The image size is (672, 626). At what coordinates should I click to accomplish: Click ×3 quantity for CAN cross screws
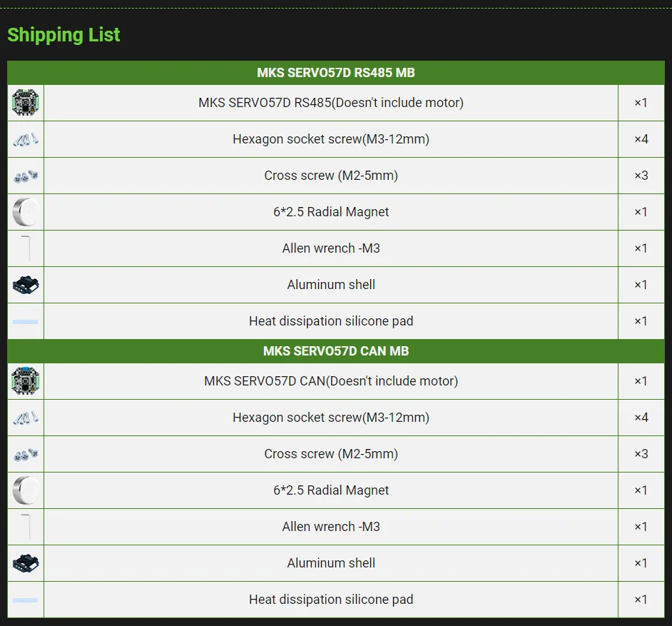(641, 454)
